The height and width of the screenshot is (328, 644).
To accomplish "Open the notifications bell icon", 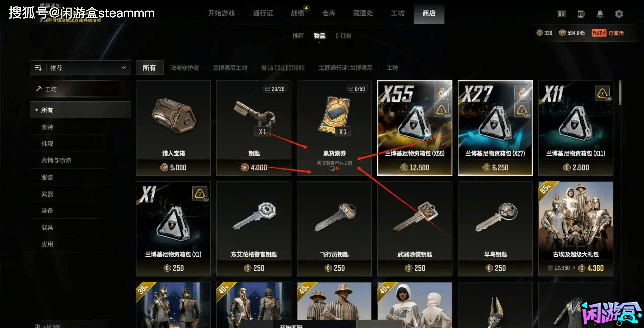I will pyautogui.click(x=600, y=14).
